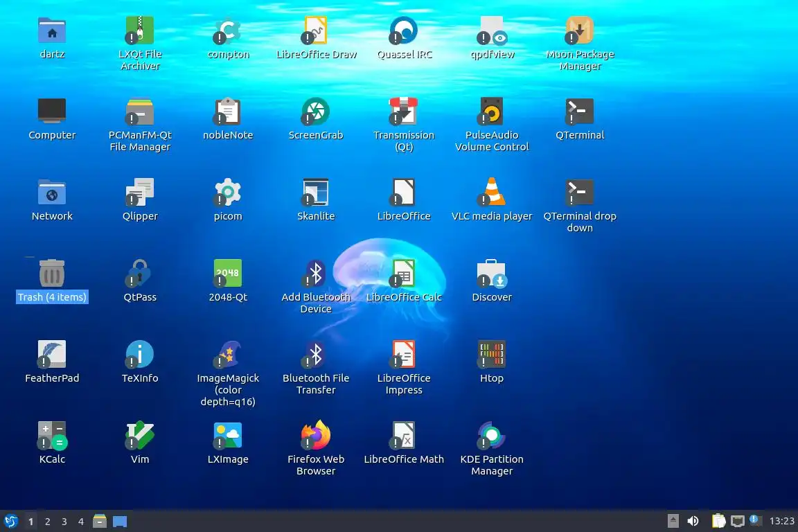Launch ScreenGrab from the desktop

pos(316,112)
